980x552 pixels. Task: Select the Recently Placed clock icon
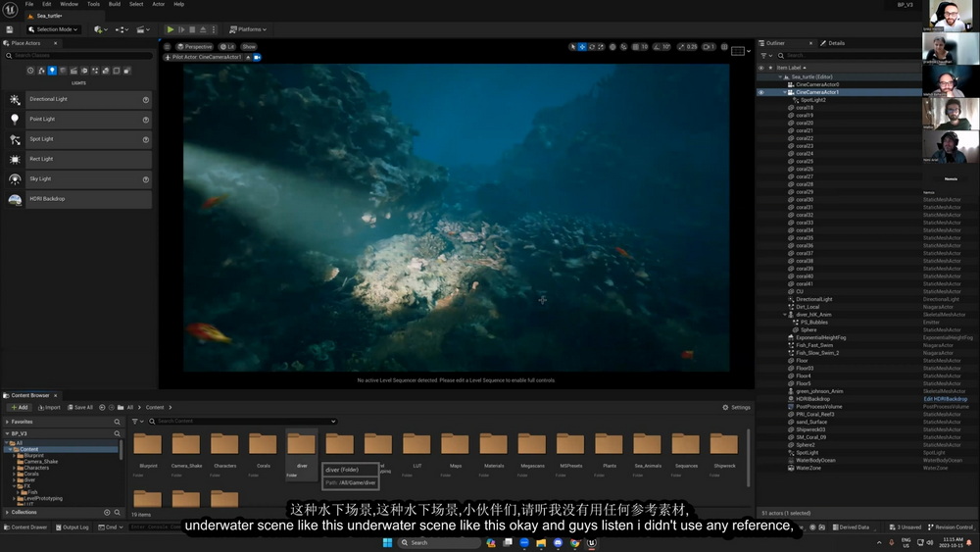coord(30,71)
